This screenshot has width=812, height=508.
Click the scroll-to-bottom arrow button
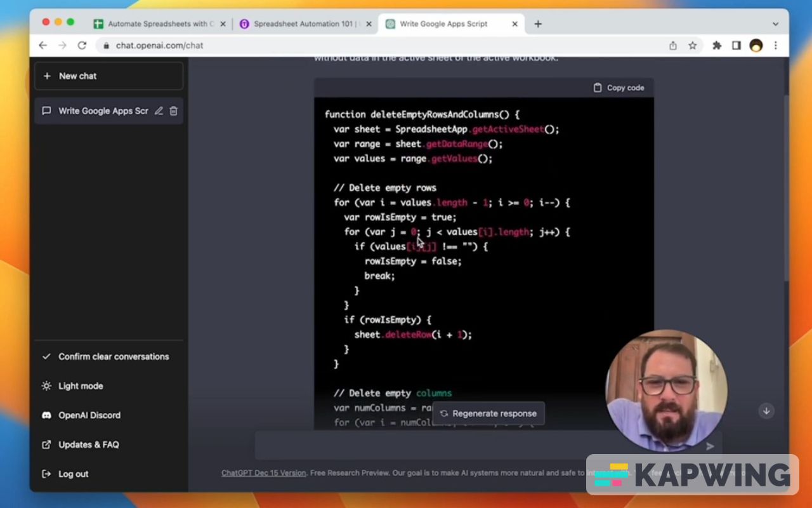coord(766,411)
